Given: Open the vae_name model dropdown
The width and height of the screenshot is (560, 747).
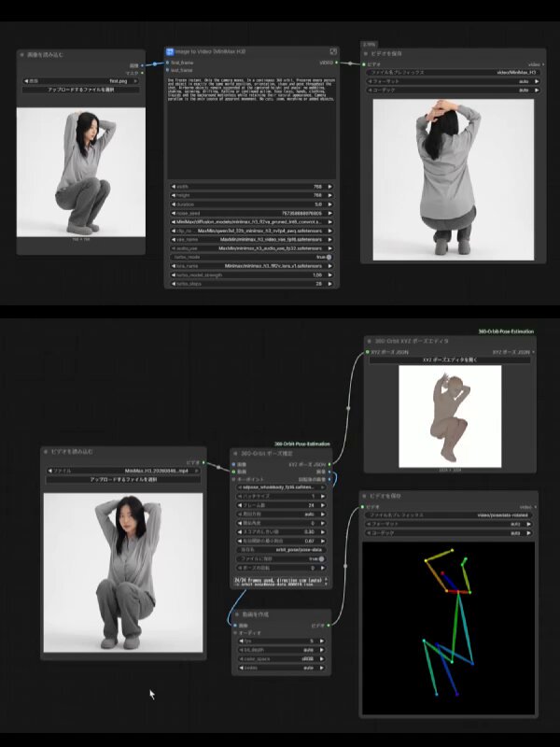Looking at the screenshot, I should pos(252,240).
